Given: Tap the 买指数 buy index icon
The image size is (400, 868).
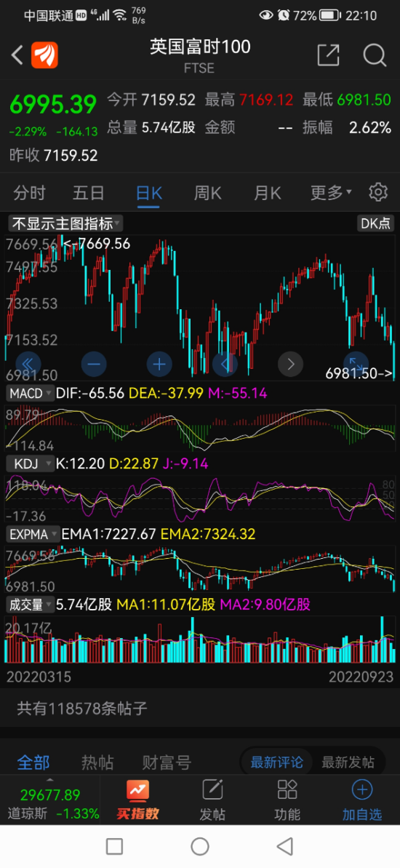Looking at the screenshot, I should tap(137, 800).
